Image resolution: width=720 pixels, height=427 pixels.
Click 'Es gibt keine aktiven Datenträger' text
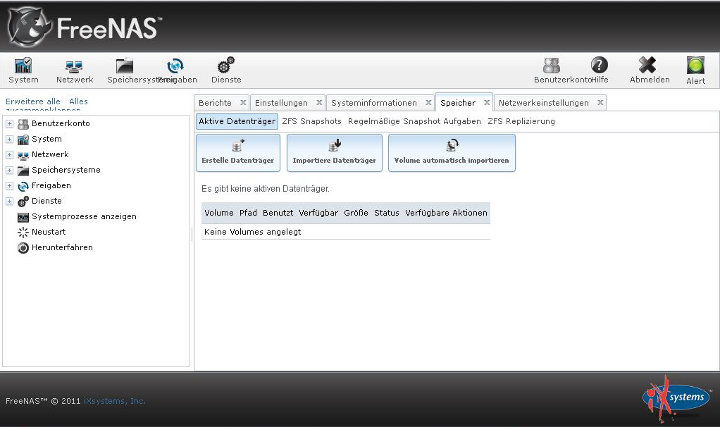pyautogui.click(x=265, y=189)
